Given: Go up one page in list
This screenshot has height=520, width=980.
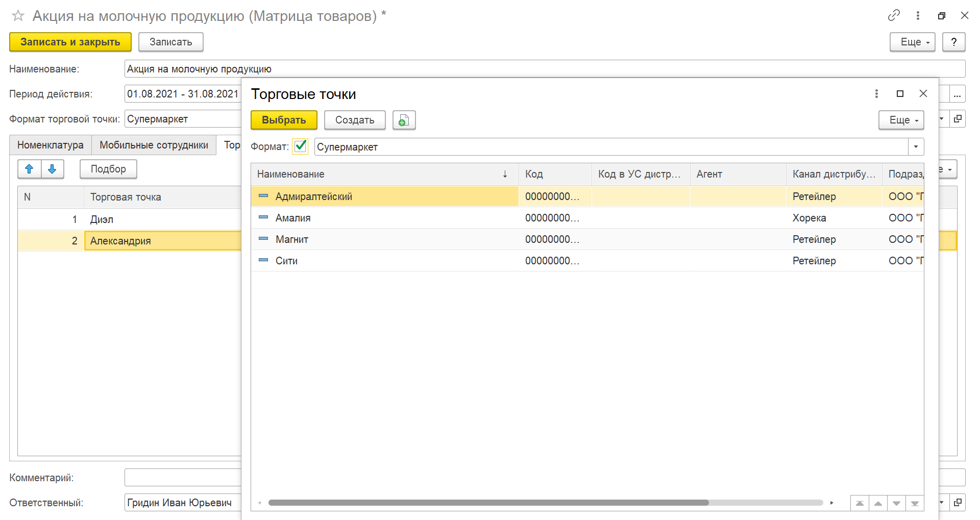Looking at the screenshot, I should [x=878, y=503].
